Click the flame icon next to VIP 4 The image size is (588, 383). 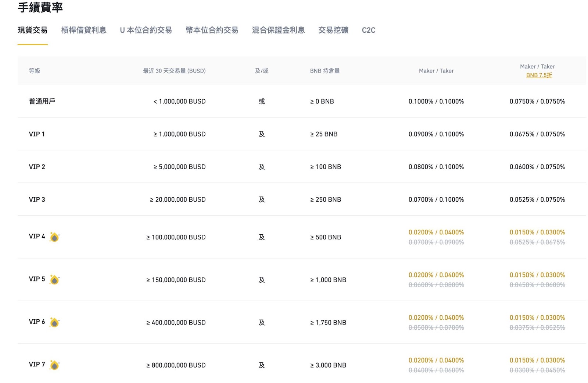point(54,237)
